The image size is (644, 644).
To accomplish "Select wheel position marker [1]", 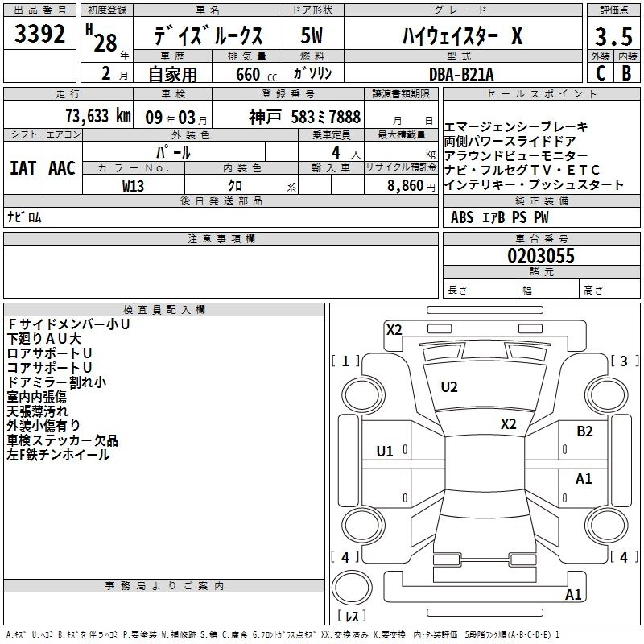I will click(x=345, y=361).
